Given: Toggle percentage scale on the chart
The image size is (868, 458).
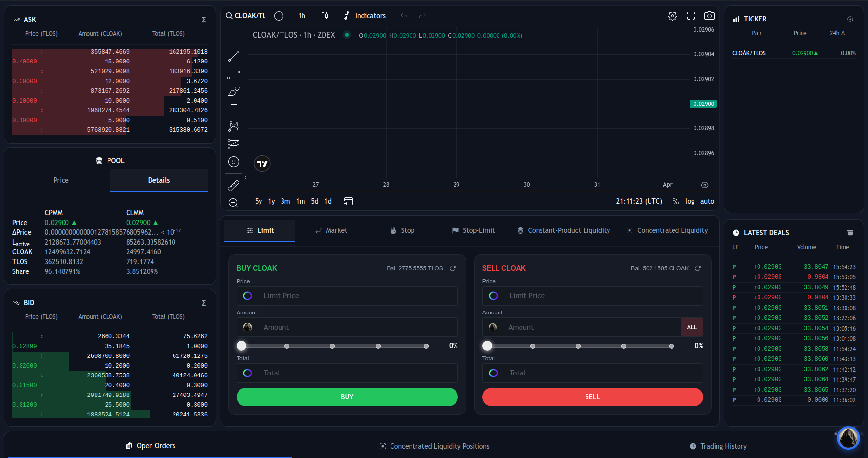Looking at the screenshot, I should [x=676, y=201].
